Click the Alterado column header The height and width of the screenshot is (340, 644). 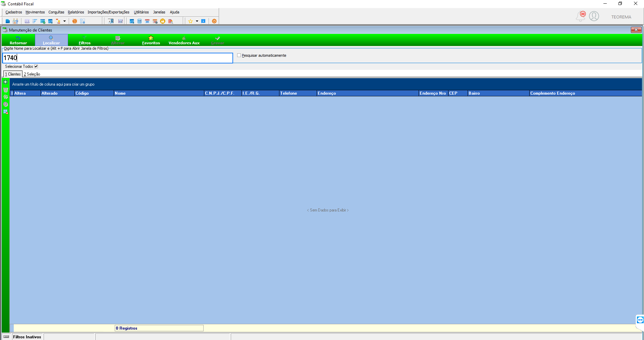pos(57,93)
